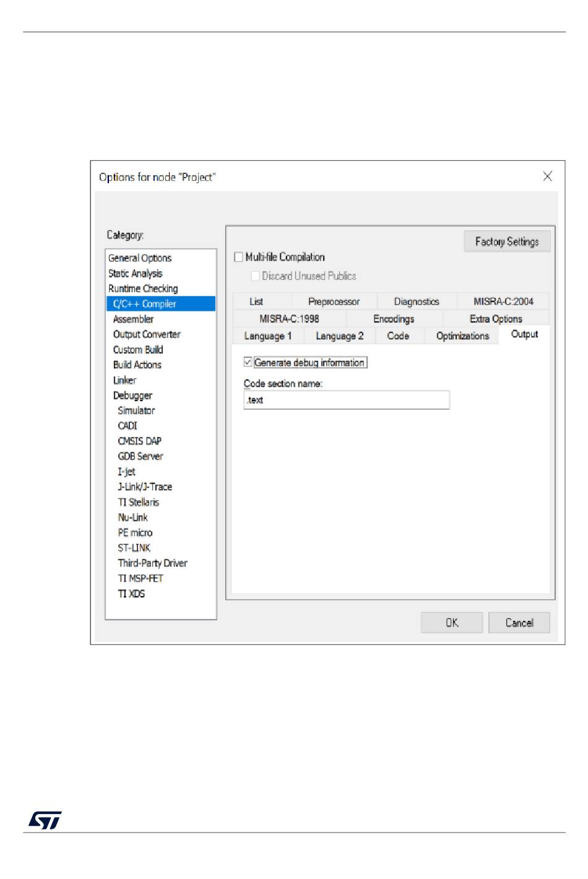The image size is (588, 879).
Task: Open the Debugger category
Action: coord(132,396)
